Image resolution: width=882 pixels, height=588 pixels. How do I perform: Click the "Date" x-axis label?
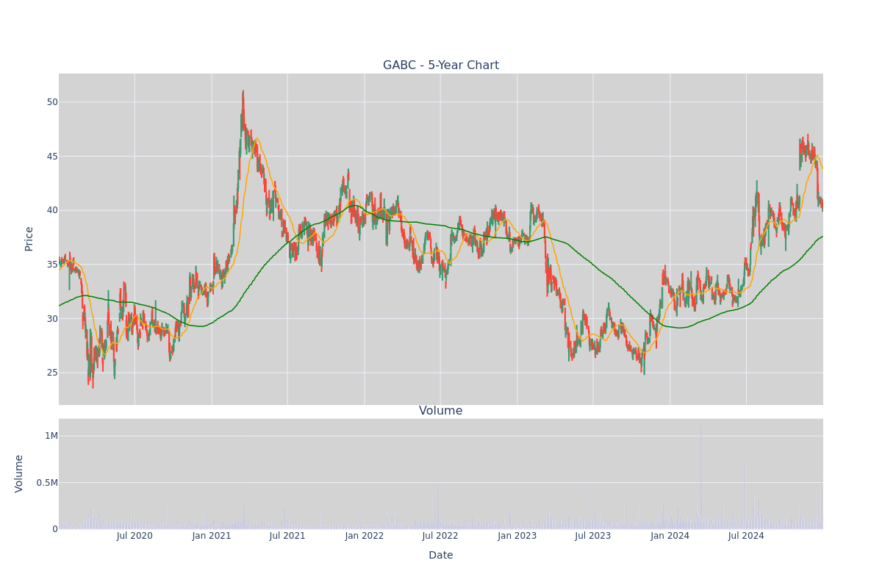441,556
